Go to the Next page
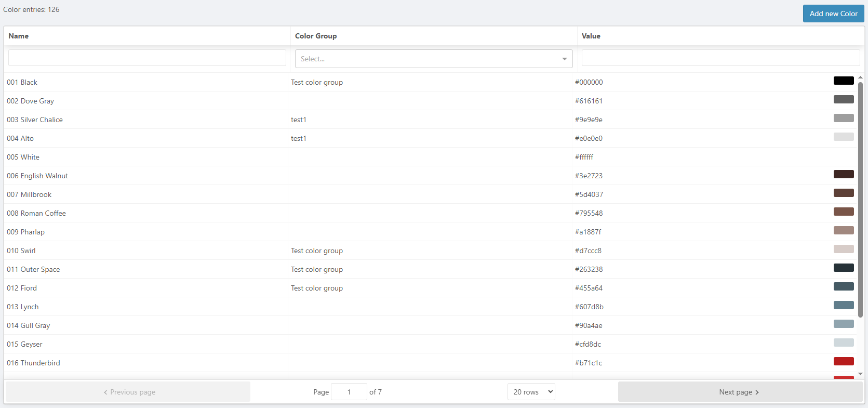 [739, 392]
